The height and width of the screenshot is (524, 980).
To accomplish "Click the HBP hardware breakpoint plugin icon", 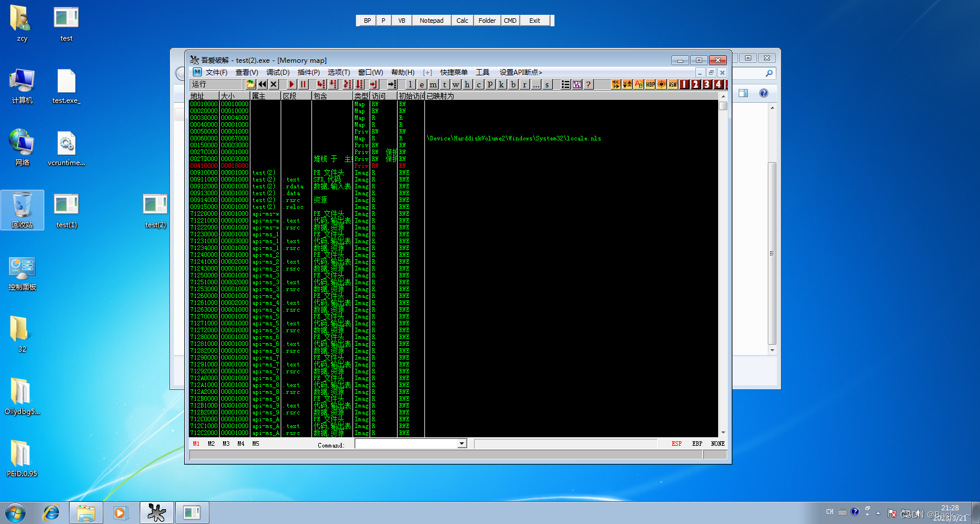I will click(650, 84).
